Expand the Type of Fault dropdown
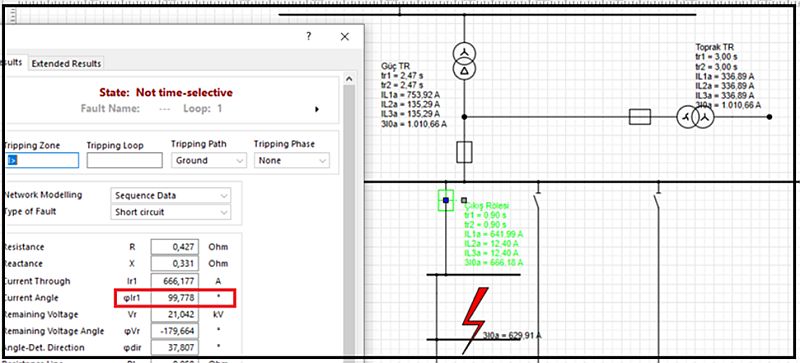The image size is (800, 363). click(x=170, y=212)
